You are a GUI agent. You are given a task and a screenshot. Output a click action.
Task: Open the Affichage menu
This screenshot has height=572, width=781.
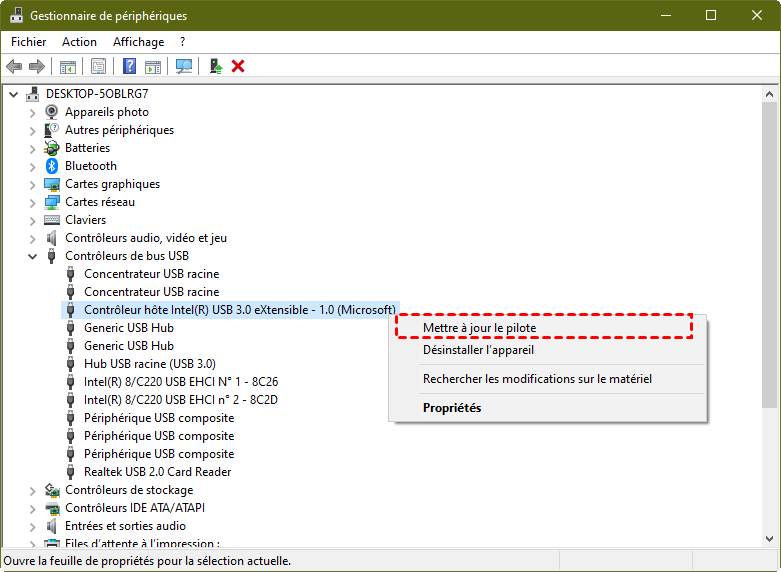point(138,42)
